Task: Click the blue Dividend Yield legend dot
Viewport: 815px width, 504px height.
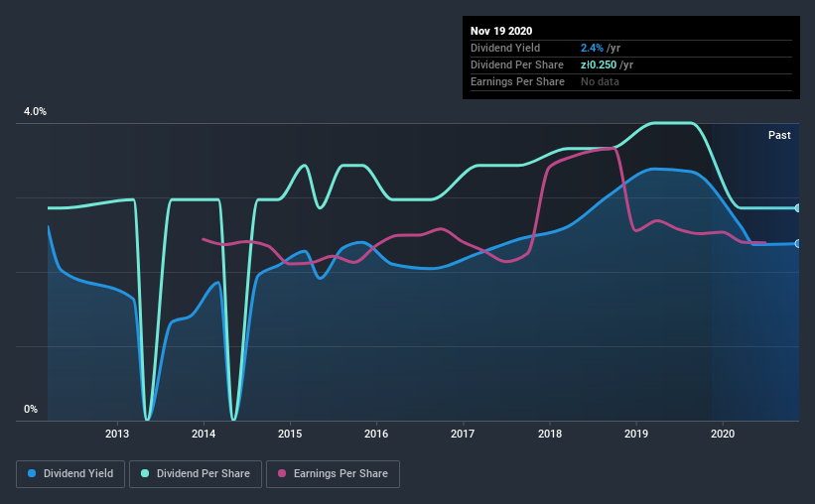Action: point(32,473)
